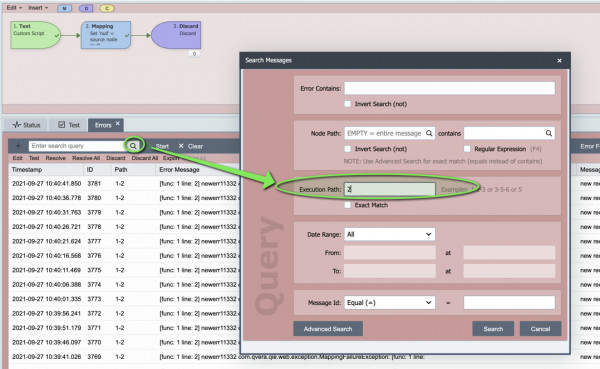
Task: Select the error row with ID 3777
Action: tap(124, 241)
